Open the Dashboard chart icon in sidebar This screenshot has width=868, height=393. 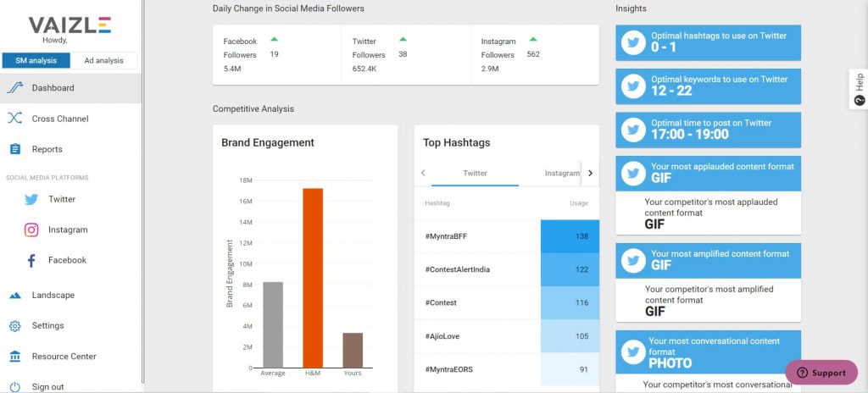click(15, 87)
